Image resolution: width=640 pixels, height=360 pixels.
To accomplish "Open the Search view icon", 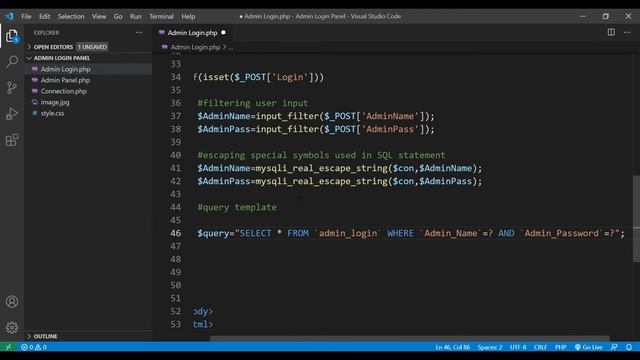I will (12, 62).
